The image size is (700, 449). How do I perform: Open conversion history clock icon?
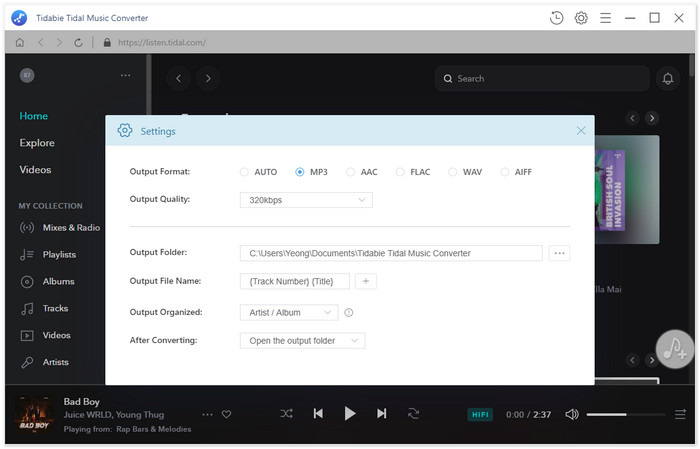click(x=557, y=18)
